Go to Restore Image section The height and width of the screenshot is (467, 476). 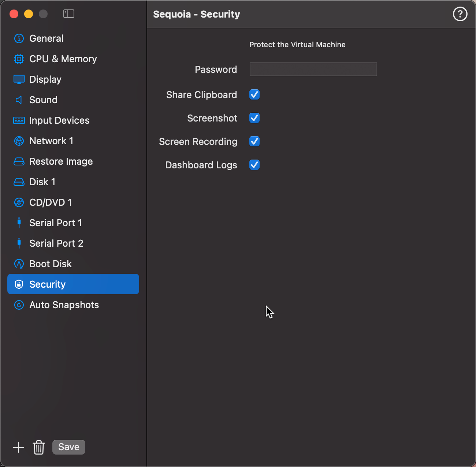[x=61, y=161]
